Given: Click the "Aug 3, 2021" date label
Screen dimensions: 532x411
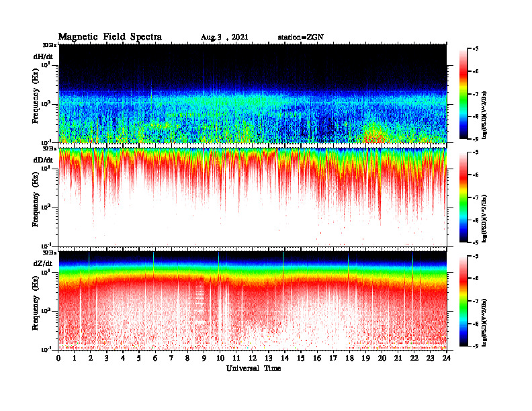Looking at the screenshot, I should [224, 38].
